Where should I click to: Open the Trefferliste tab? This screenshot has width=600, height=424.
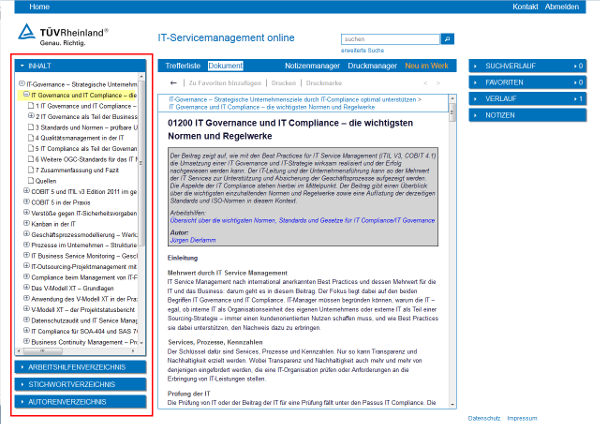pyautogui.click(x=183, y=66)
